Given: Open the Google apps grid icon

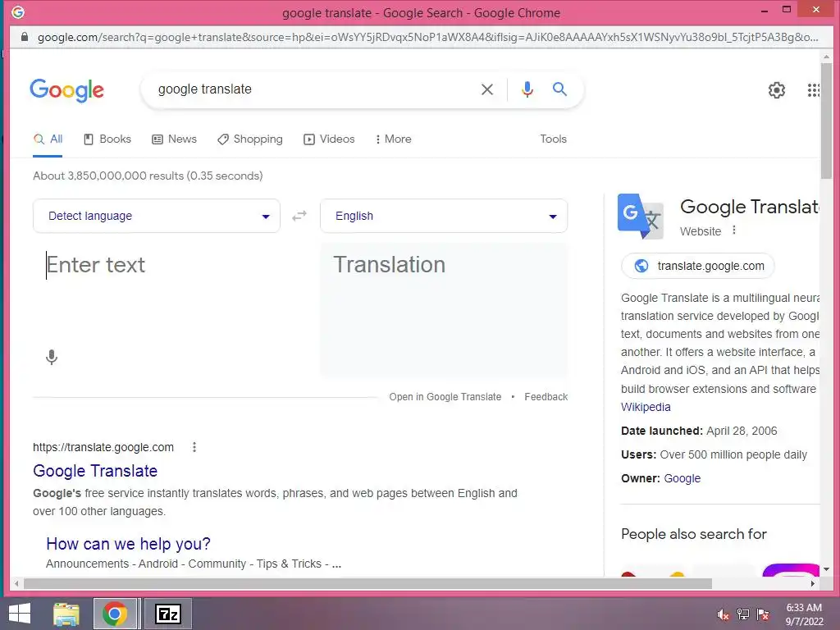Looking at the screenshot, I should pos(813,90).
